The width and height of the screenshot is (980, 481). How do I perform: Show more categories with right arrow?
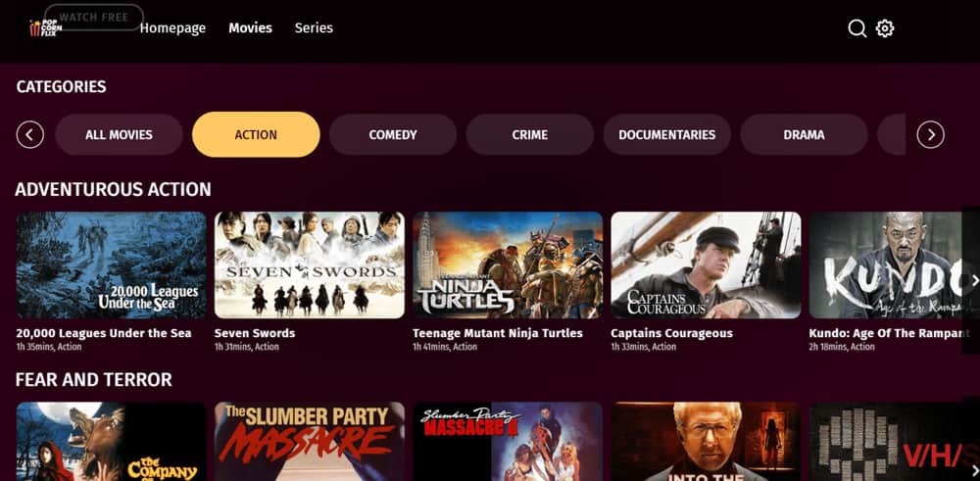coord(931,134)
